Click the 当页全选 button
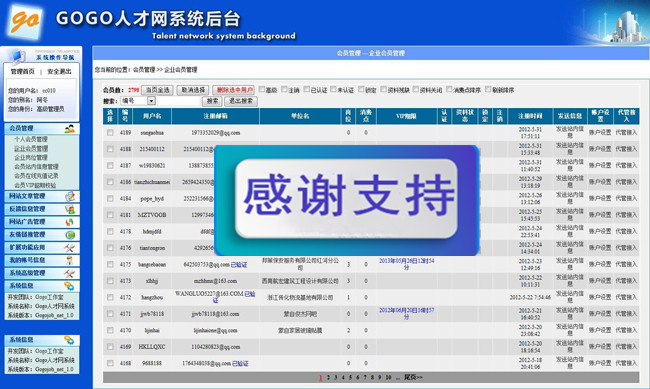 (x=157, y=90)
